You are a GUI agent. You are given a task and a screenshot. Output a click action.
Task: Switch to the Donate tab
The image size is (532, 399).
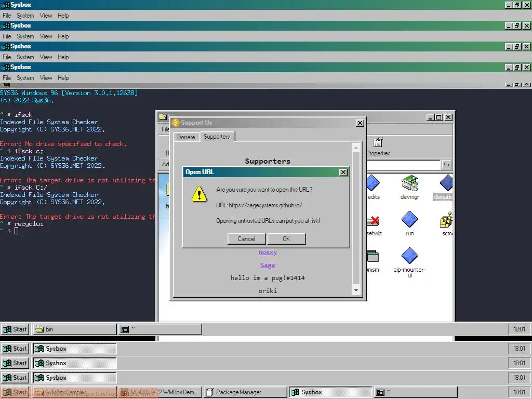click(186, 137)
